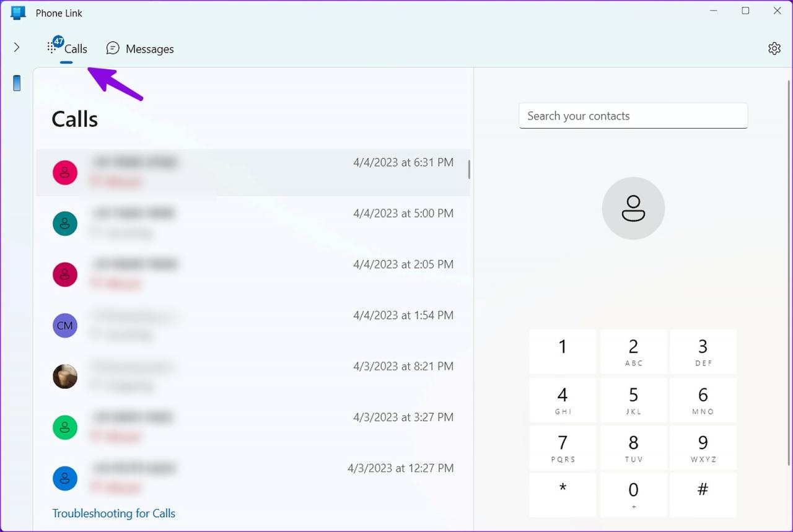793x532 pixels.
Task: Click the phone device icon in sidebar
Action: 17,83
